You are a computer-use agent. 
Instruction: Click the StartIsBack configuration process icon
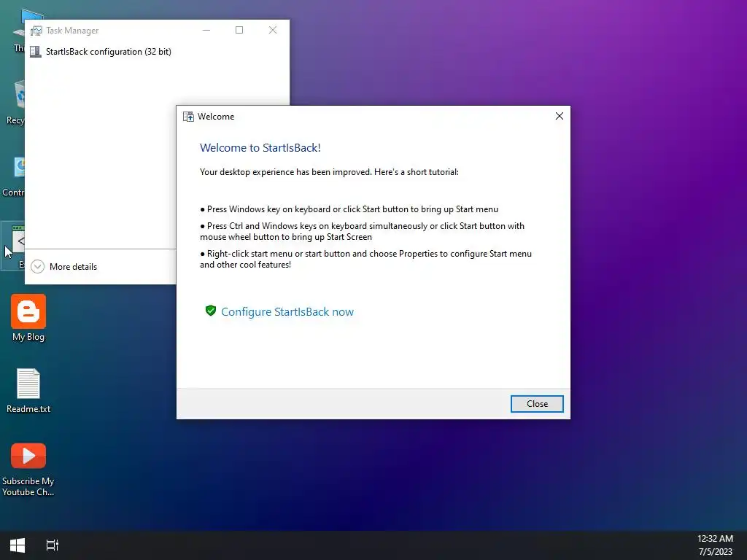click(x=36, y=52)
